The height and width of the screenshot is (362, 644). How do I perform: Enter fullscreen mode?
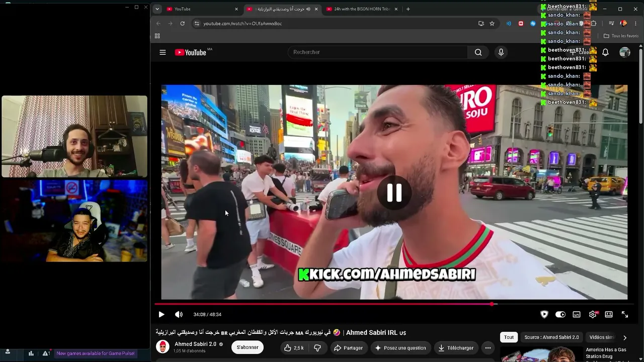click(x=625, y=315)
